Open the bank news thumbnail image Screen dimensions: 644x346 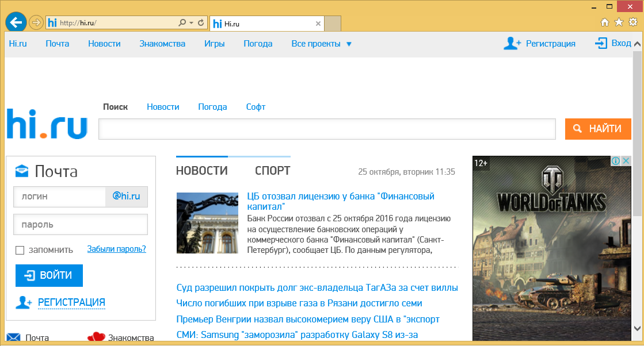point(207,223)
